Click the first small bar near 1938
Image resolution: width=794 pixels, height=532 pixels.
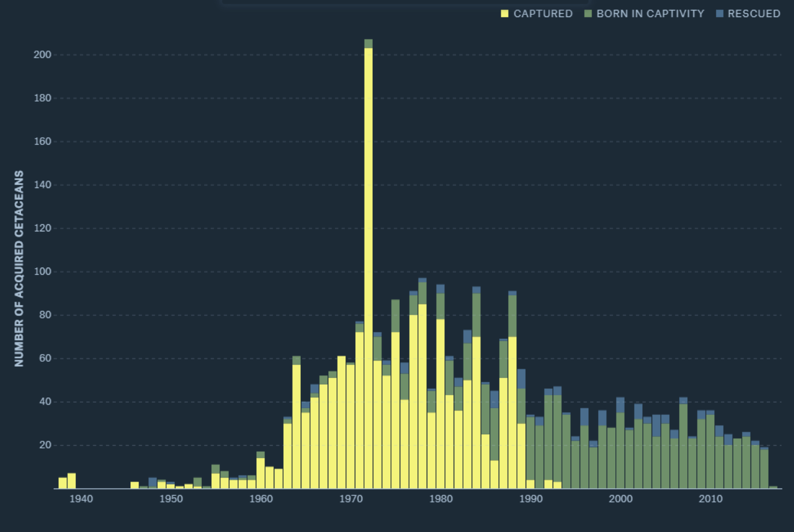[61, 483]
